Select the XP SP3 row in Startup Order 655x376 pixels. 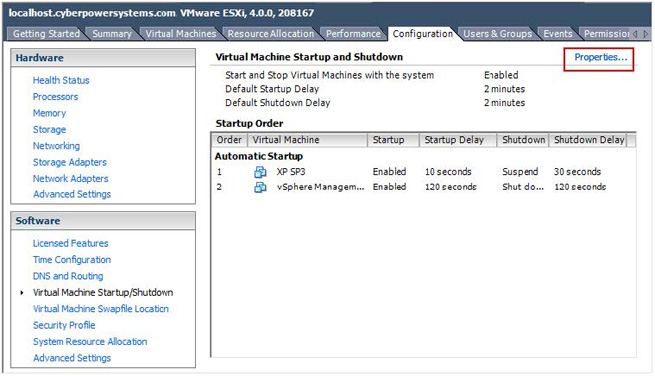423,172
